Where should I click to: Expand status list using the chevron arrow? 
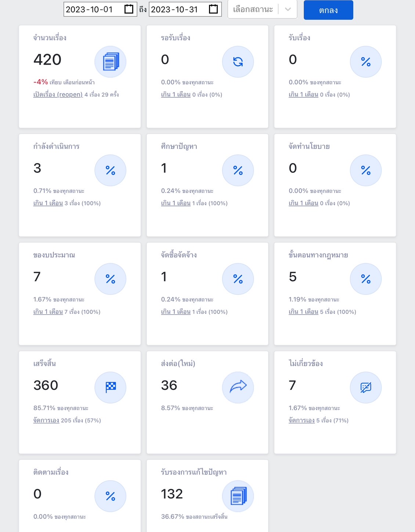coord(288,10)
